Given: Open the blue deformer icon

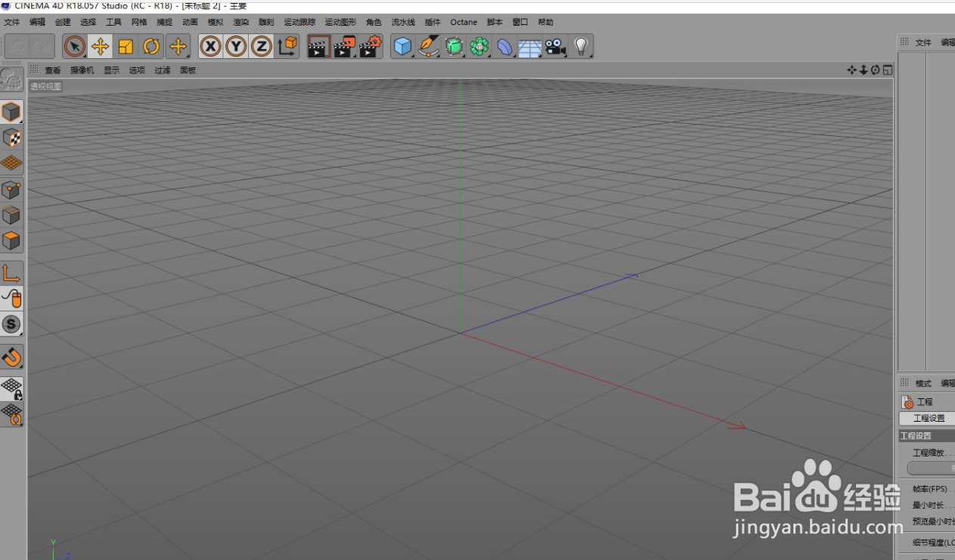Looking at the screenshot, I should point(504,47).
